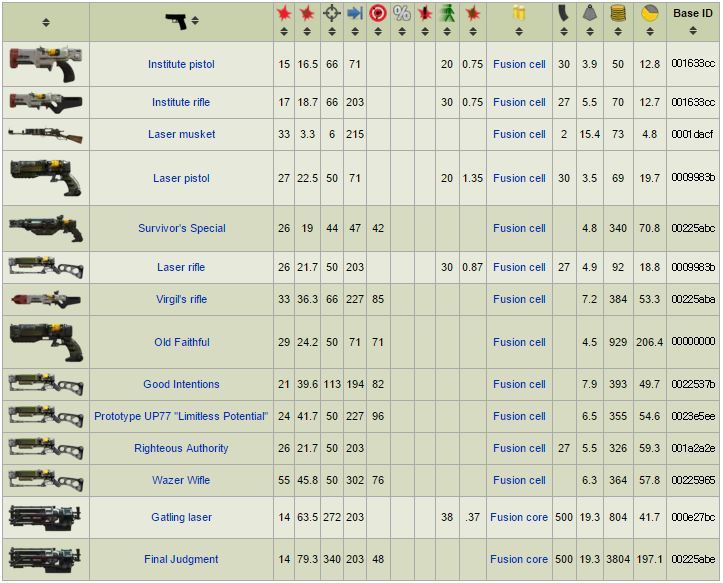This screenshot has height=583, width=723.
Task: Click the green walking man AP cost icon
Action: (x=447, y=13)
